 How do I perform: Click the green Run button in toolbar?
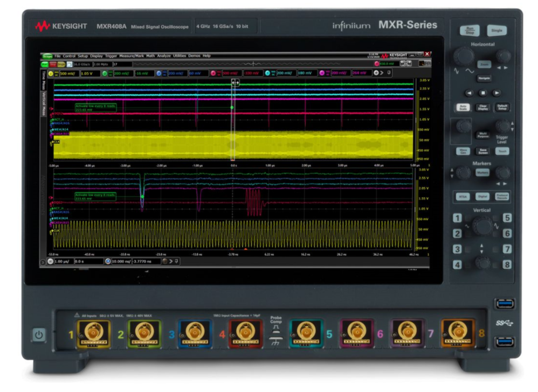click(45, 64)
